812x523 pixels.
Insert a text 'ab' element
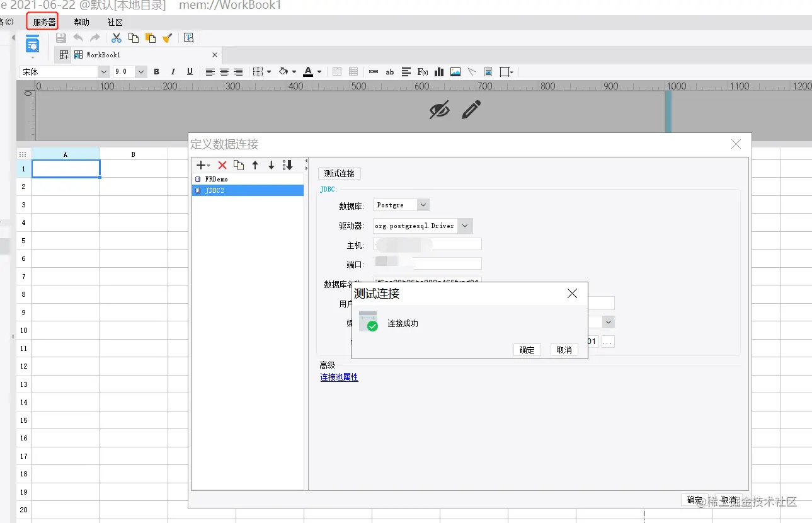(x=390, y=72)
